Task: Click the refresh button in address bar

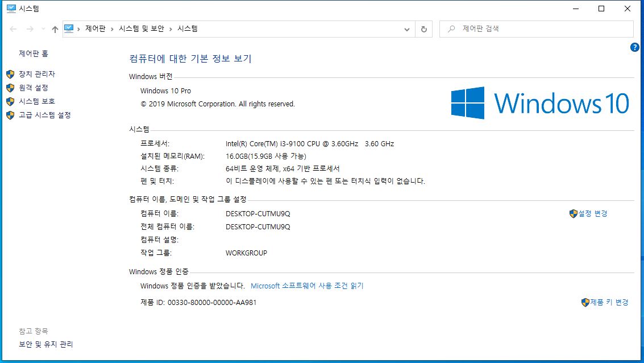Action: 424,29
